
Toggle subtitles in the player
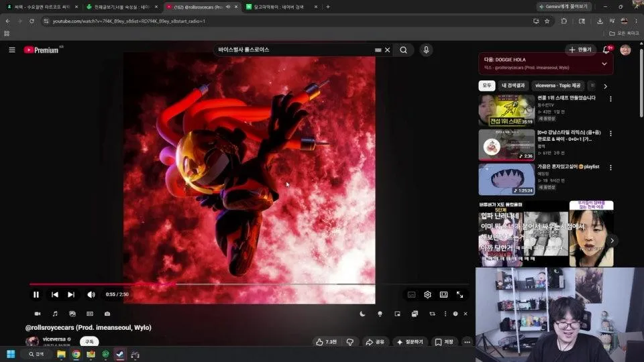point(411,295)
